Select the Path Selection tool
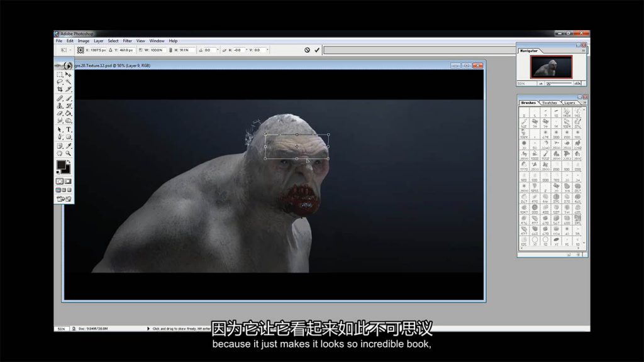The height and width of the screenshot is (362, 644). tap(60, 129)
